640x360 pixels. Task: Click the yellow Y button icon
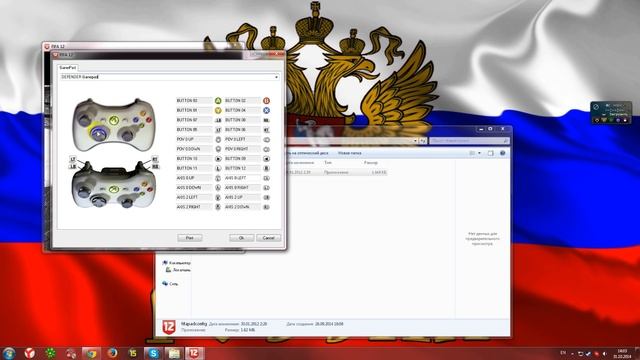tap(218, 110)
